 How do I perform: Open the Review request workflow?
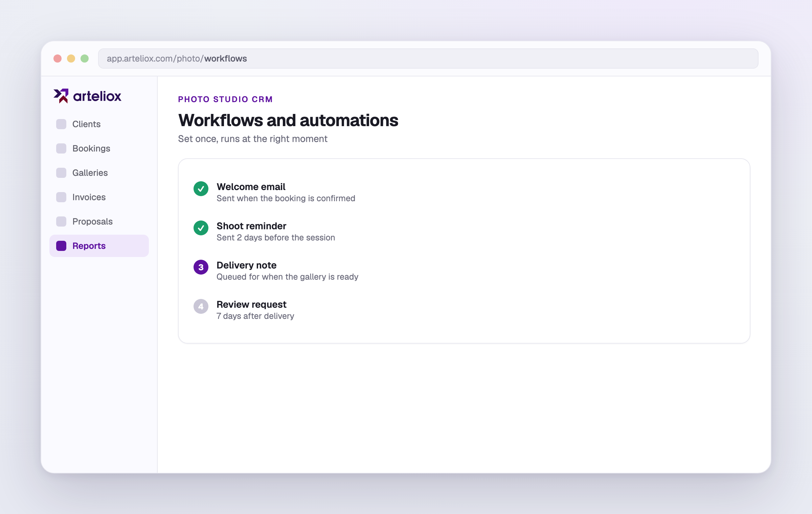pyautogui.click(x=251, y=304)
